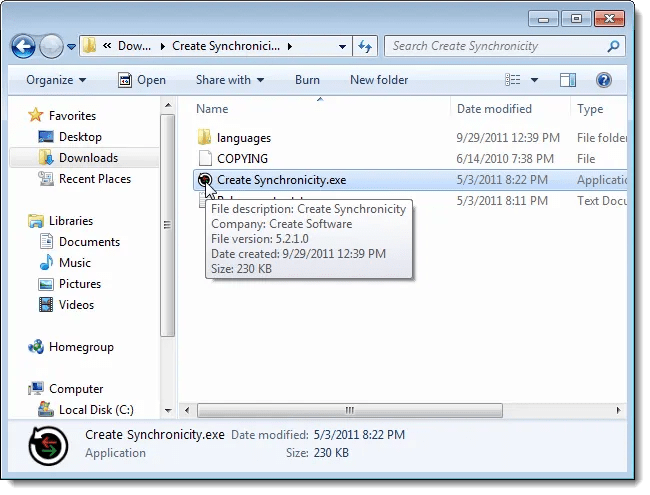Click the Libraries icon
650x495 pixels.
point(36,221)
